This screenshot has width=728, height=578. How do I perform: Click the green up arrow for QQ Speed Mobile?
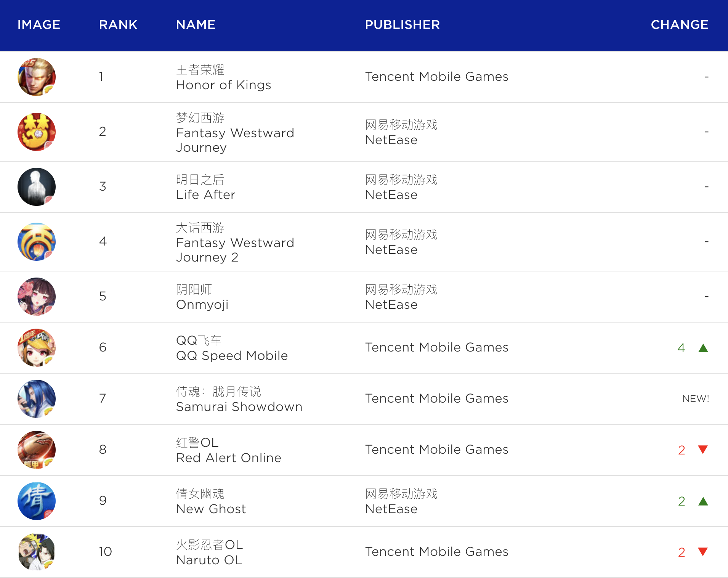[703, 348]
